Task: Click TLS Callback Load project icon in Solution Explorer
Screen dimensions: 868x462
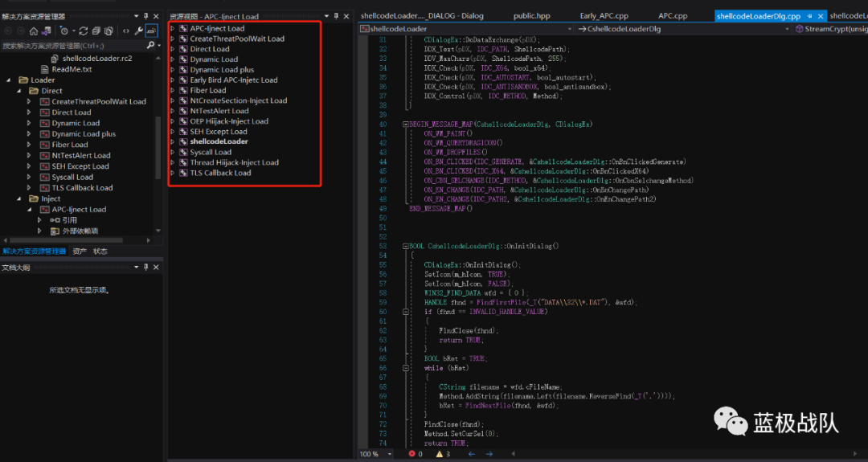Action: pos(45,188)
